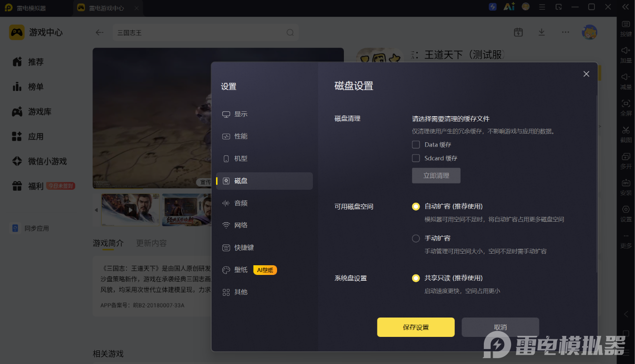
Task: Open the 机型 settings section
Action: pyautogui.click(x=264, y=159)
